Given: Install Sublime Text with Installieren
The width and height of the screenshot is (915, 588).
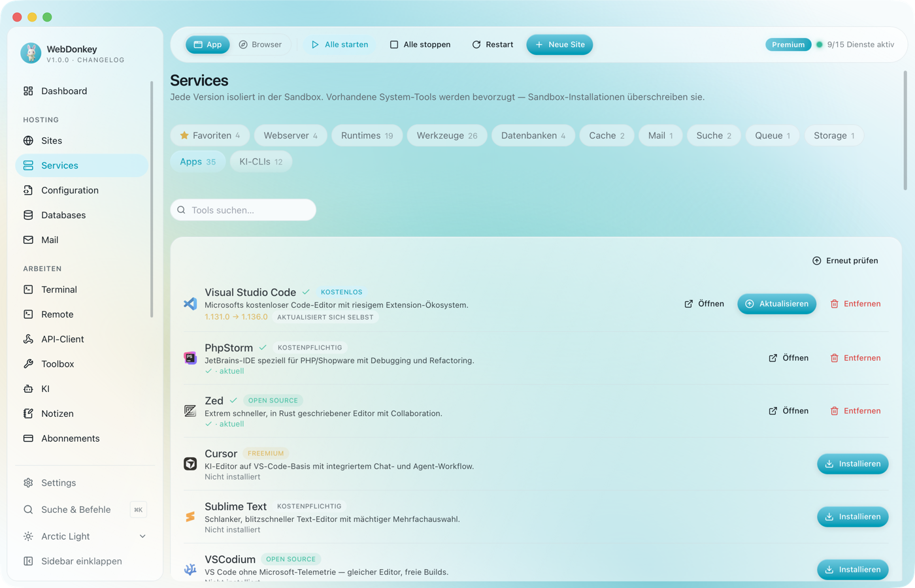Looking at the screenshot, I should click(x=853, y=517).
